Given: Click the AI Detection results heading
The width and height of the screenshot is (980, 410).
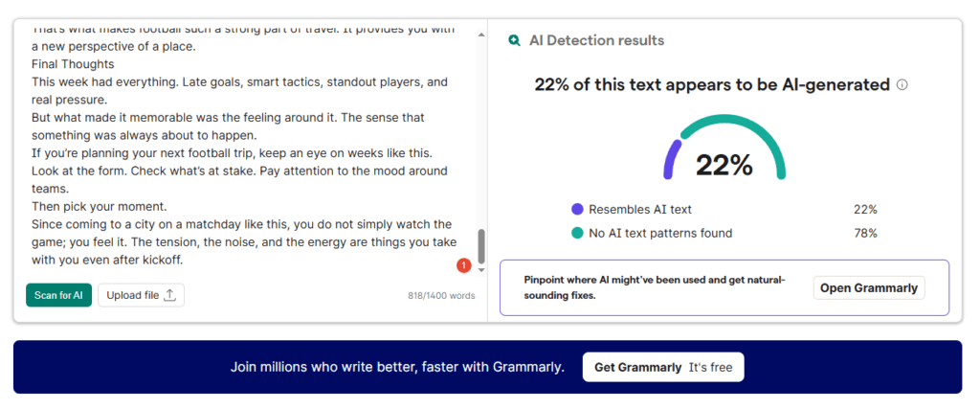Looking at the screenshot, I should point(596,41).
